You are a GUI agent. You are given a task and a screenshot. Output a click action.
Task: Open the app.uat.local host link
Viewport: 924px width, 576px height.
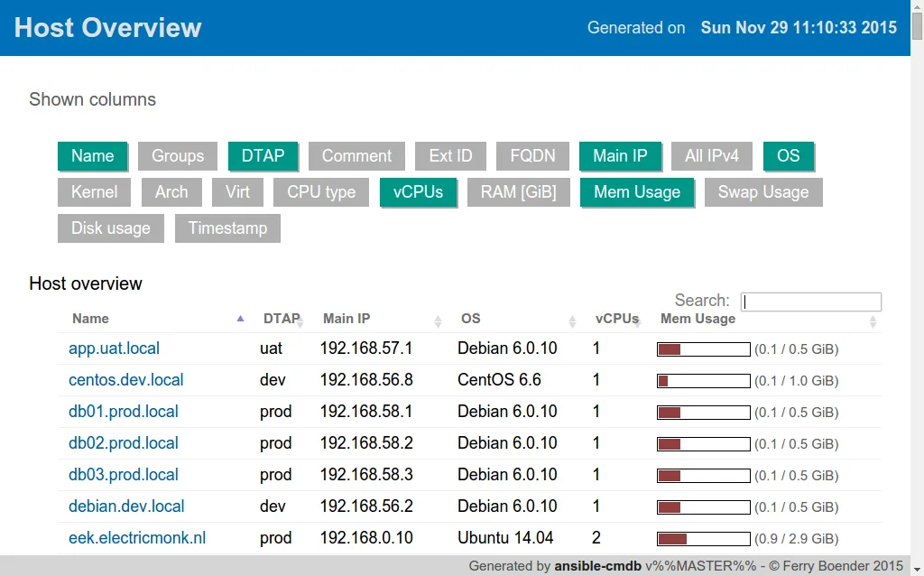click(x=115, y=348)
